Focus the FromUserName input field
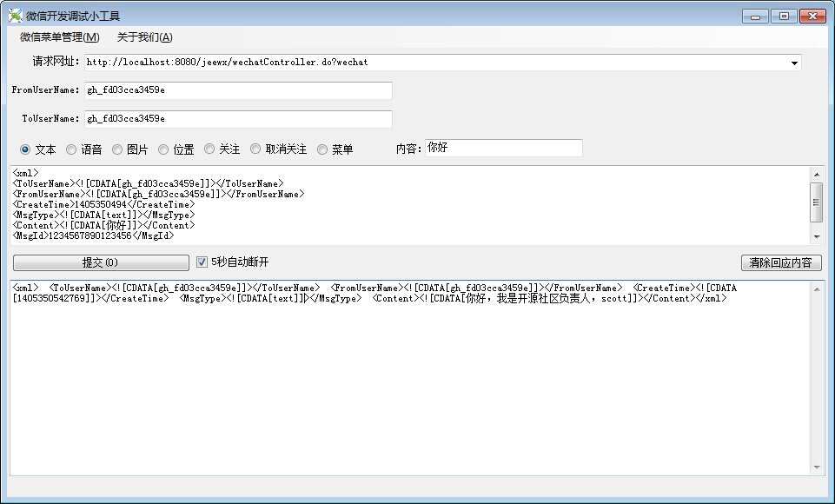Screen dimensions: 835x504 [239, 90]
